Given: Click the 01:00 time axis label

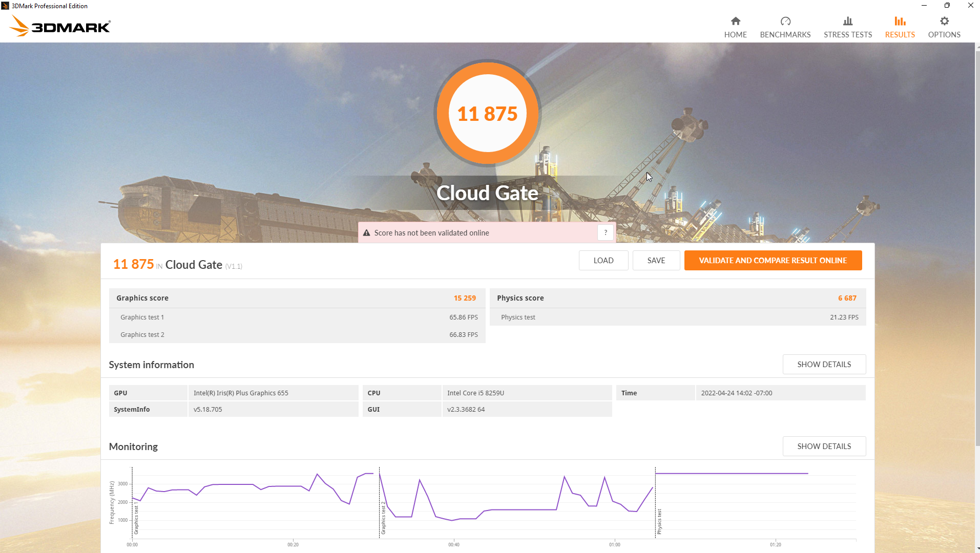Looking at the screenshot, I should click(x=615, y=544).
